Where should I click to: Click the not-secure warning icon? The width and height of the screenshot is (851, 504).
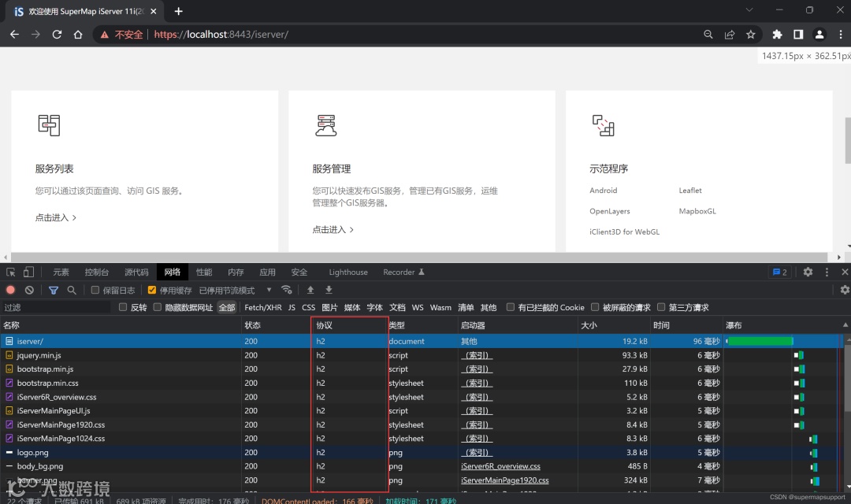104,34
